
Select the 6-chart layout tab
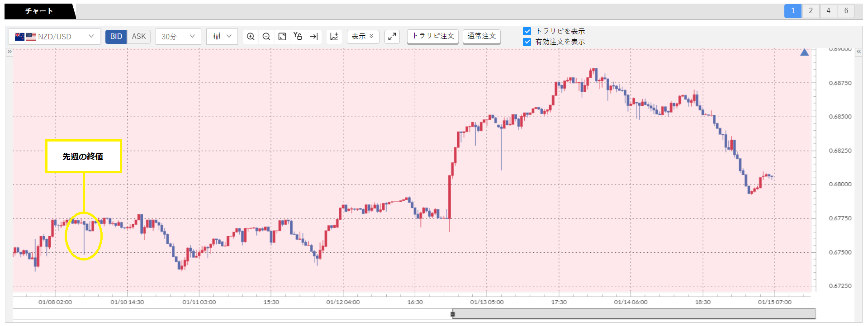click(846, 11)
